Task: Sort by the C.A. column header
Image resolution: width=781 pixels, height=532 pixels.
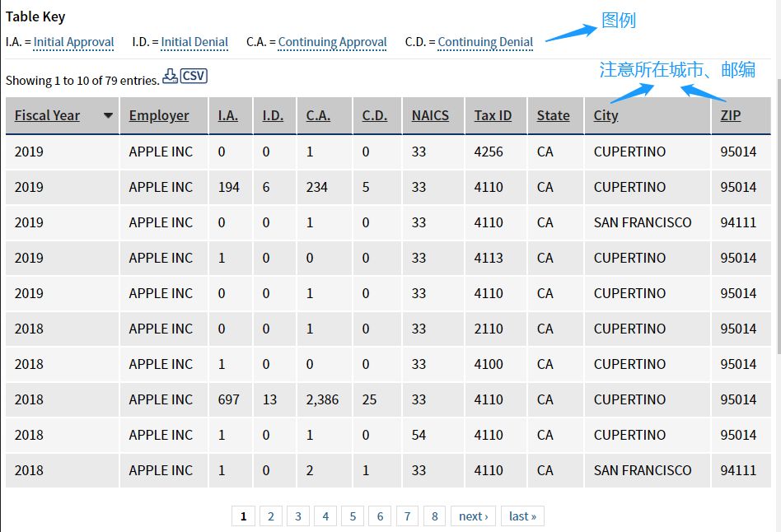Action: (x=318, y=115)
